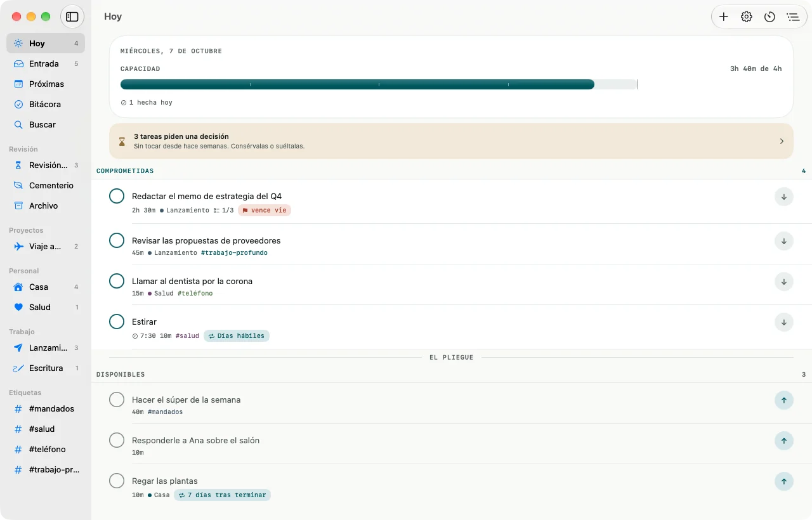Defer Revisar las propuestas with down arrow
This screenshot has height=520, width=812.
[x=784, y=241]
